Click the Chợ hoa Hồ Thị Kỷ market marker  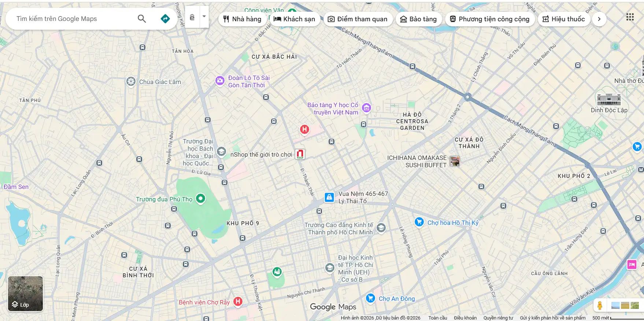[419, 222]
